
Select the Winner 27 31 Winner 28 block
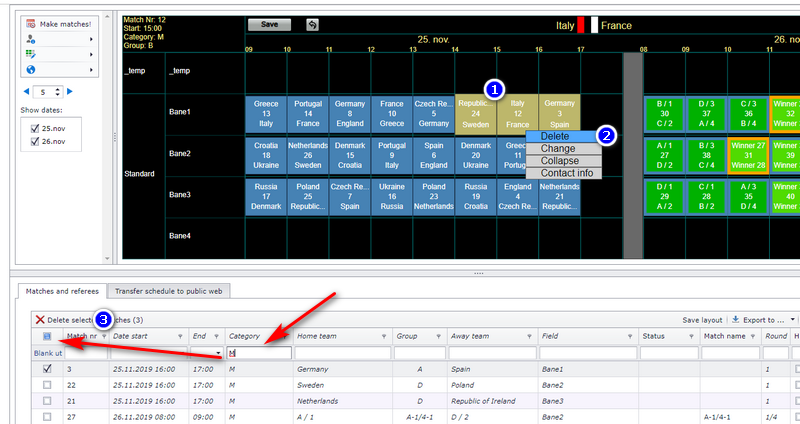[x=748, y=155]
